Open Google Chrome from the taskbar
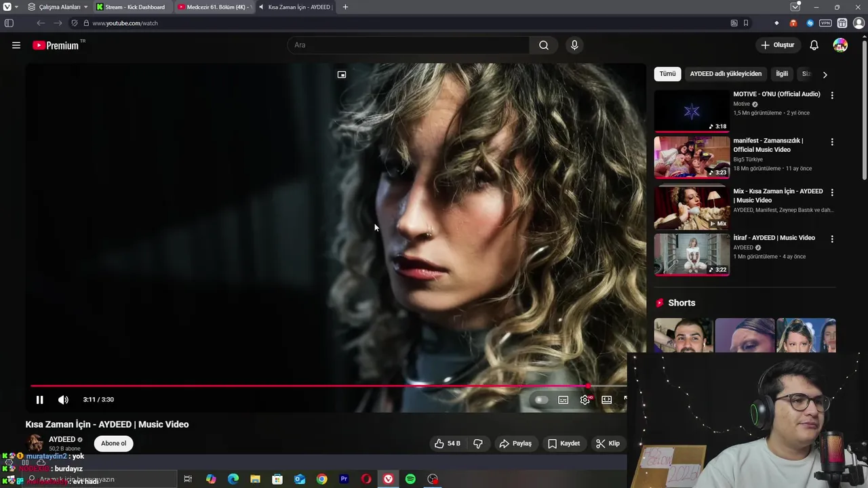868x488 pixels. (321, 479)
